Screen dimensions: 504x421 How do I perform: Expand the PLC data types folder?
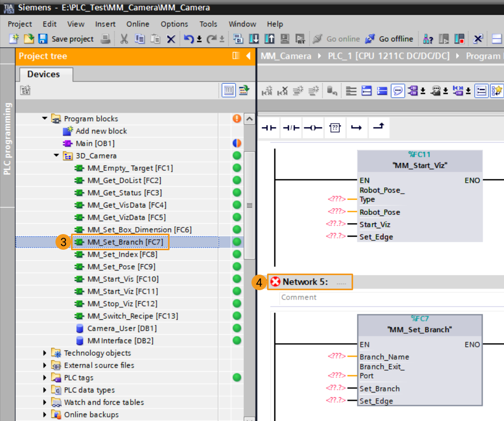[45, 390]
